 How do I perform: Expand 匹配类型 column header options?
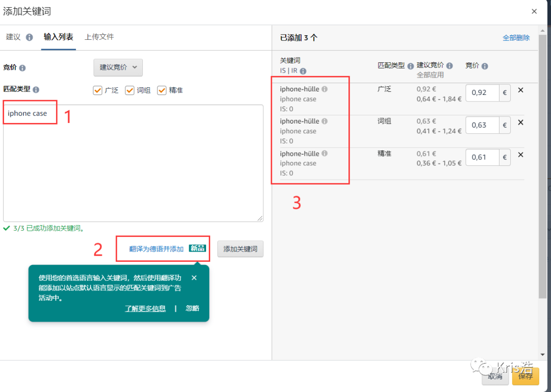410,65
